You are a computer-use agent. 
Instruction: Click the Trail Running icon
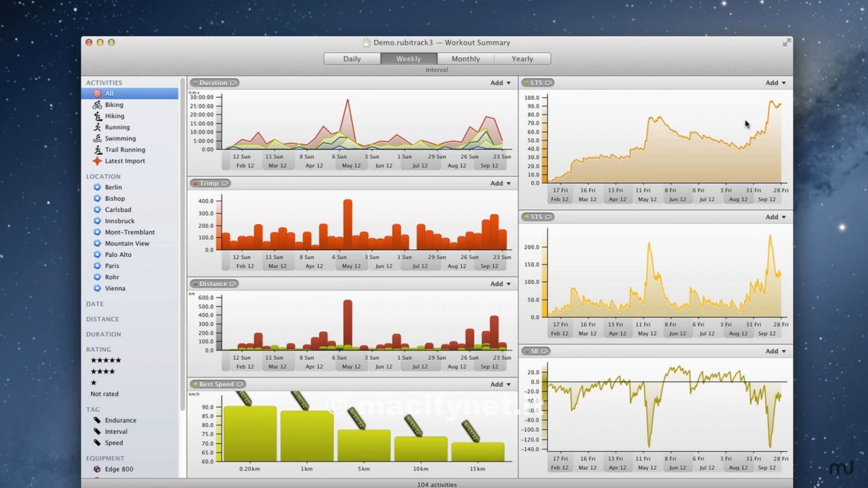point(97,150)
